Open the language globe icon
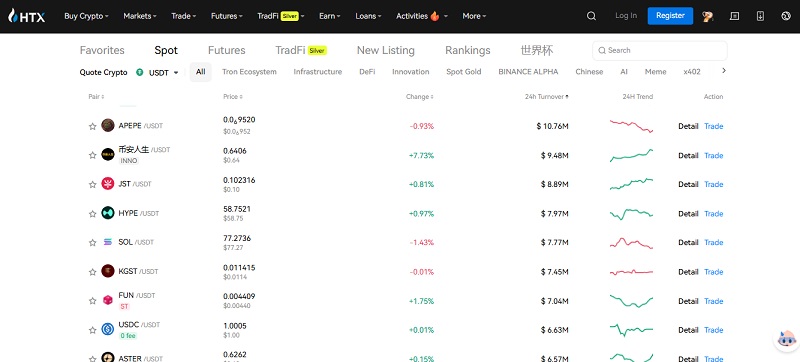This screenshot has width=800, height=362. tap(786, 16)
